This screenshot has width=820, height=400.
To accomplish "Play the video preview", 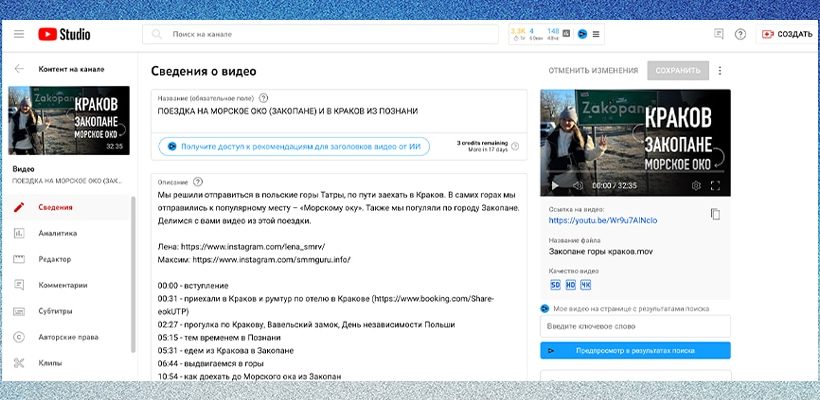I will [556, 186].
